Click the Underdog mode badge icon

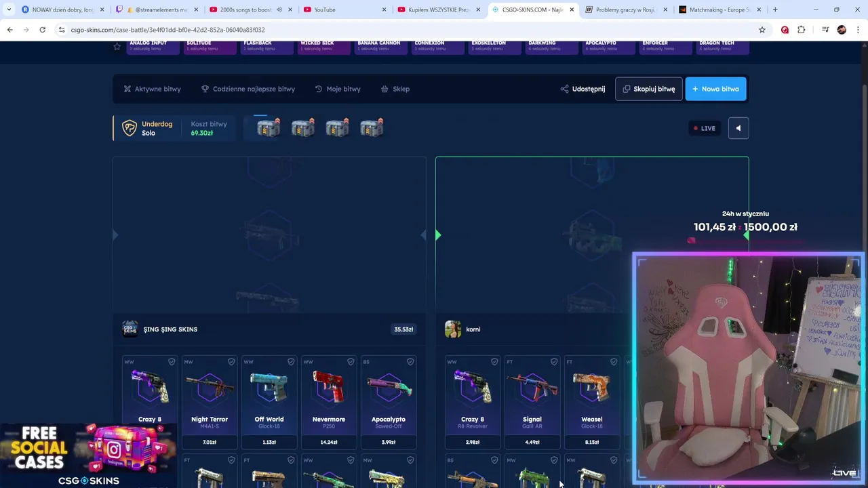tap(129, 128)
